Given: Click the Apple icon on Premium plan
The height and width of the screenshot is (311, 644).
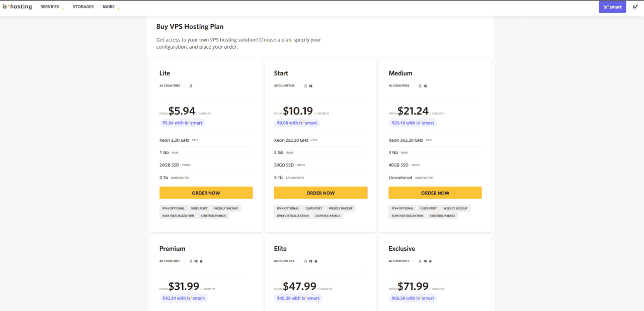Looking at the screenshot, I should coord(201,261).
